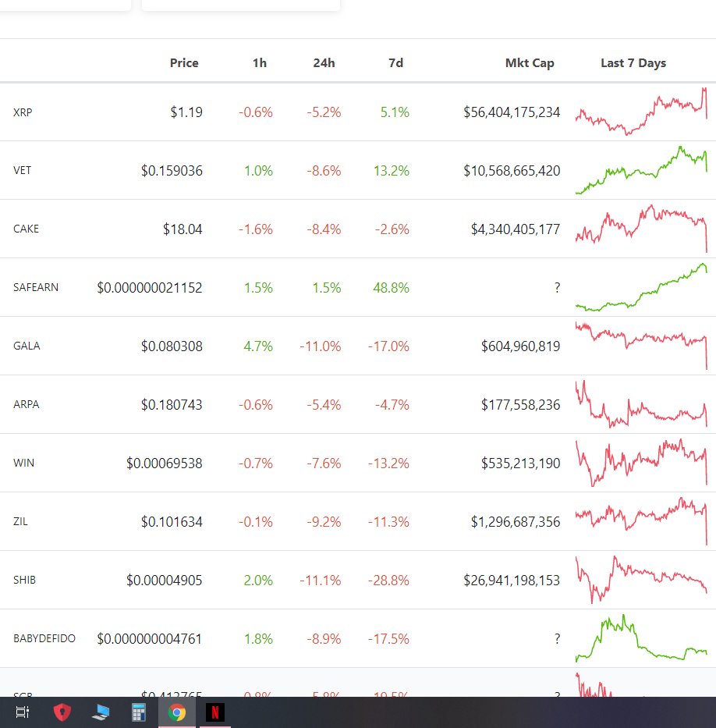Select CAKE market cap $4,340,405,177

516,229
